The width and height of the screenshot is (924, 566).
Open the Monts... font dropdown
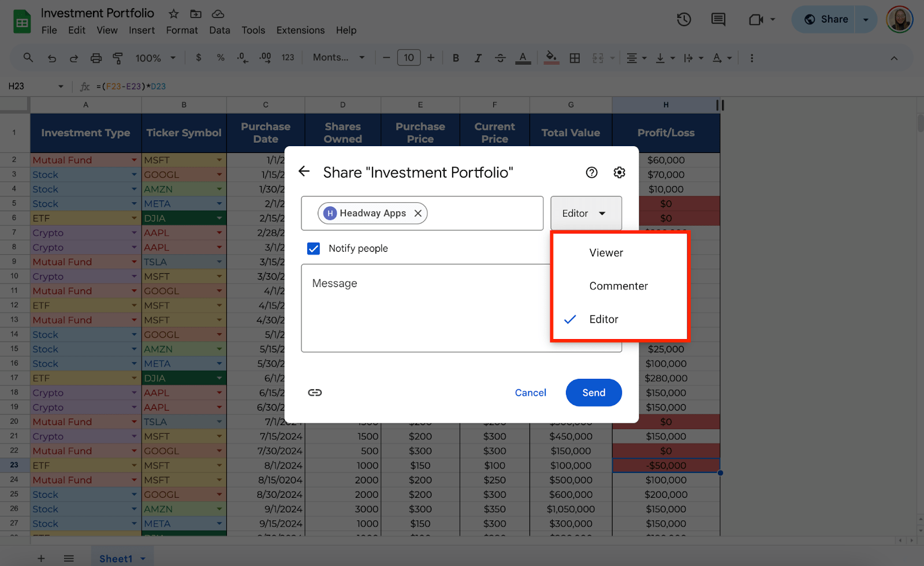[338, 58]
